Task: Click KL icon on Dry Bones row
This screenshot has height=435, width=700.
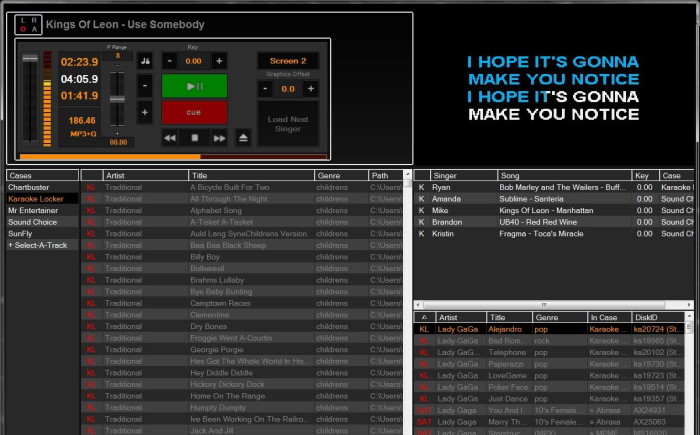Action: pos(92,326)
